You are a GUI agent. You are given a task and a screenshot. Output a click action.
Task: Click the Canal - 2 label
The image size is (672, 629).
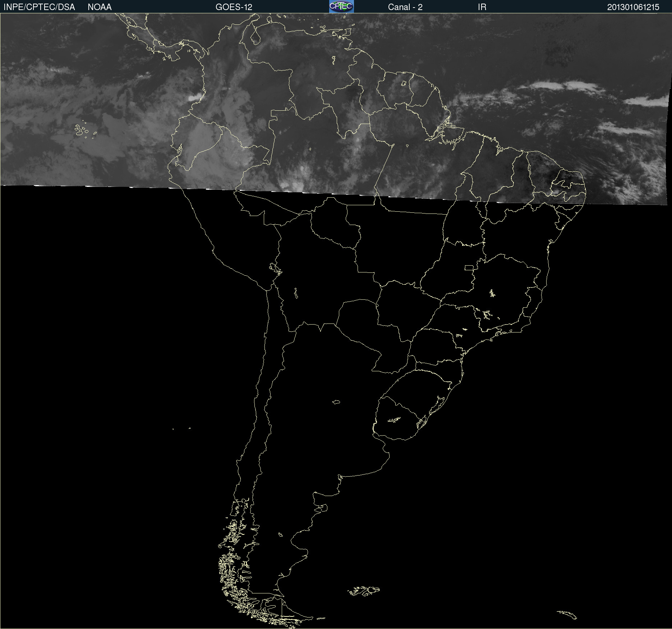tap(405, 7)
